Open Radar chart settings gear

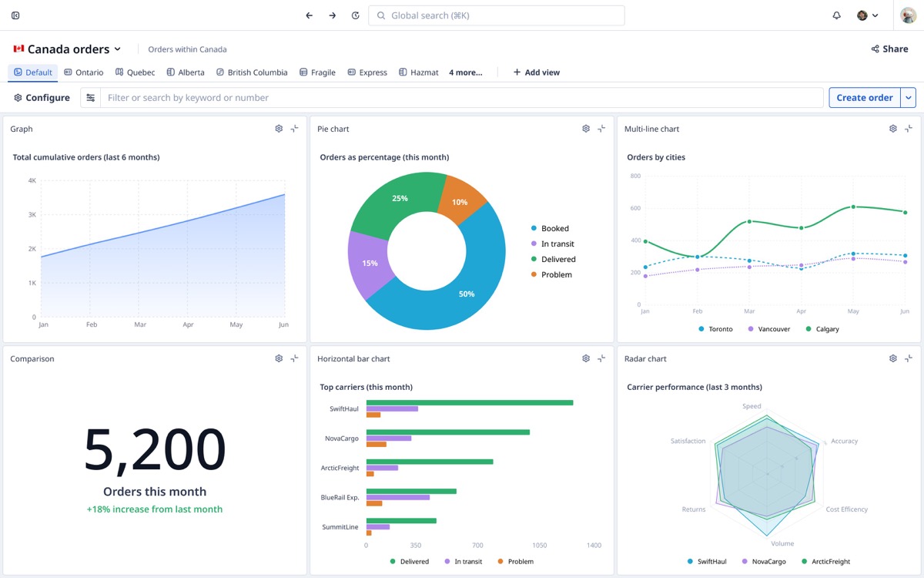[893, 358]
